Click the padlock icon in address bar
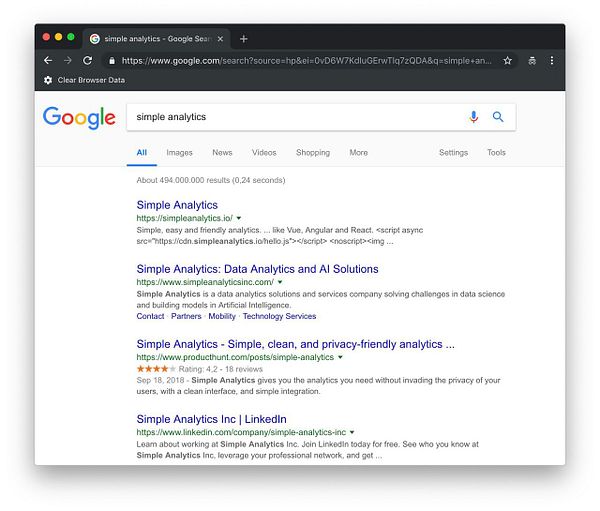600x511 pixels. (112, 61)
